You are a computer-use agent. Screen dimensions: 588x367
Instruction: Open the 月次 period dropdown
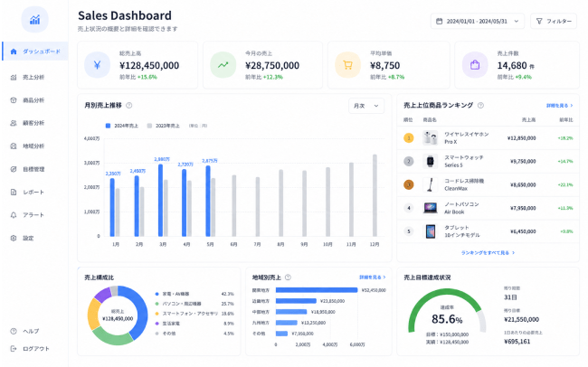(x=366, y=106)
